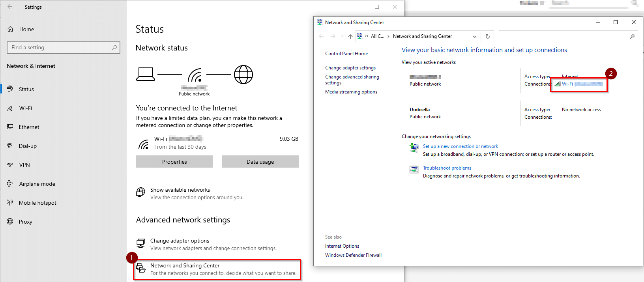Click the Home icon in Settings
The height and width of the screenshot is (282, 644).
click(x=10, y=29)
